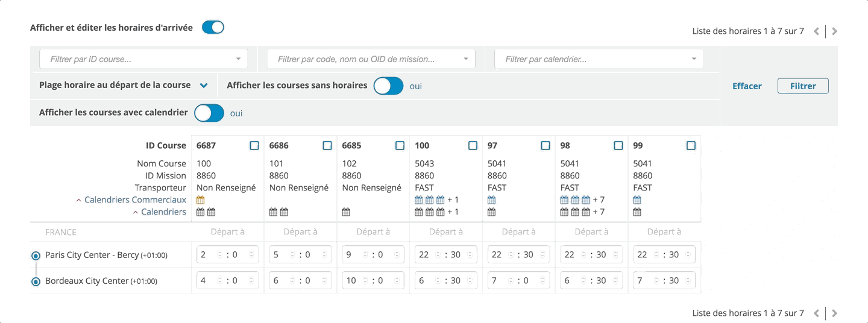The width and height of the screenshot is (868, 323).
Task: Open 'Filtrer par calendrier' dropdown
Action: [599, 59]
